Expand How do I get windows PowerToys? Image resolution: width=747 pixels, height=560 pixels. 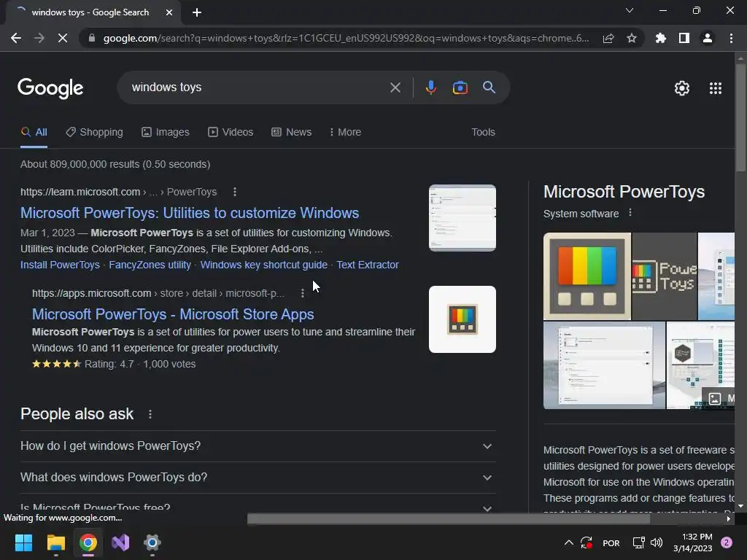[258, 446]
